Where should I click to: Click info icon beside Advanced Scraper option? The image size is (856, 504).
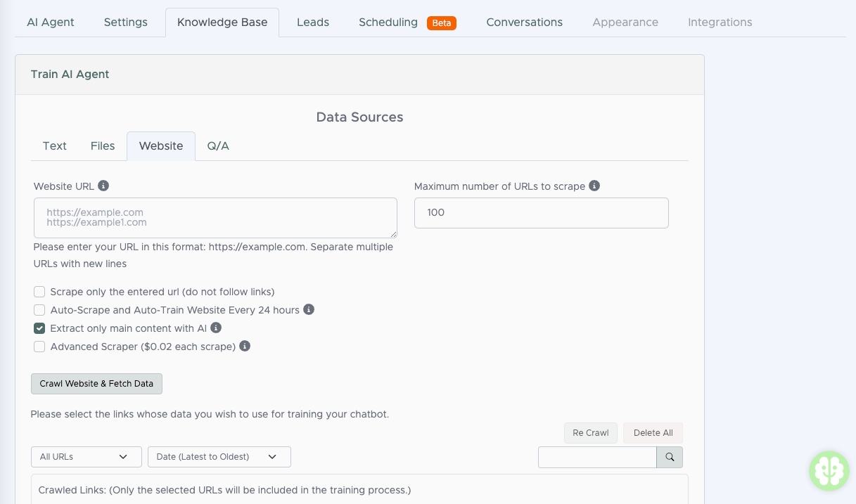point(245,347)
